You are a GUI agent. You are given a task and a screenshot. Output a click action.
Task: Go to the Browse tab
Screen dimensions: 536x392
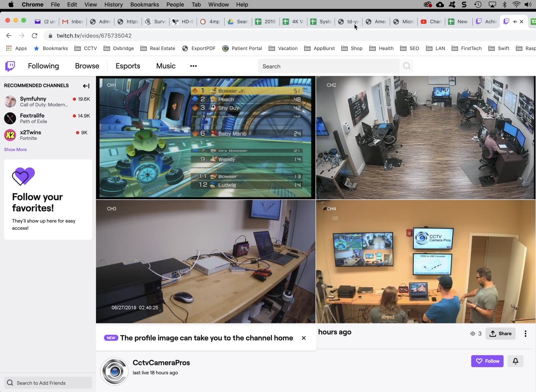pos(87,66)
